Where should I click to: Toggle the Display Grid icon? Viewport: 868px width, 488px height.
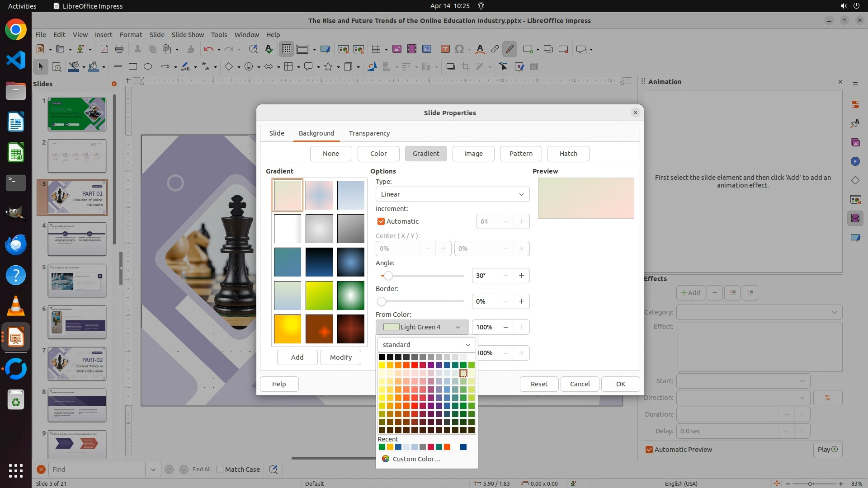pos(287,49)
